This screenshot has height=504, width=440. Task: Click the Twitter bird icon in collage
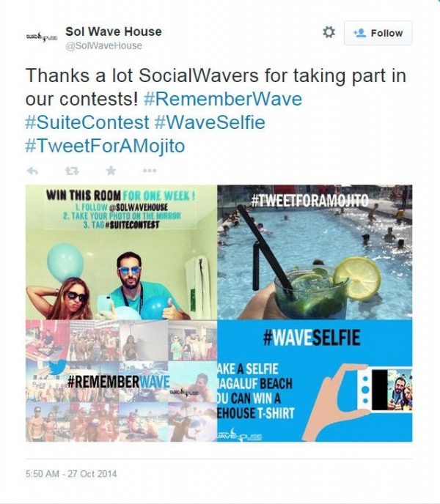58,367
